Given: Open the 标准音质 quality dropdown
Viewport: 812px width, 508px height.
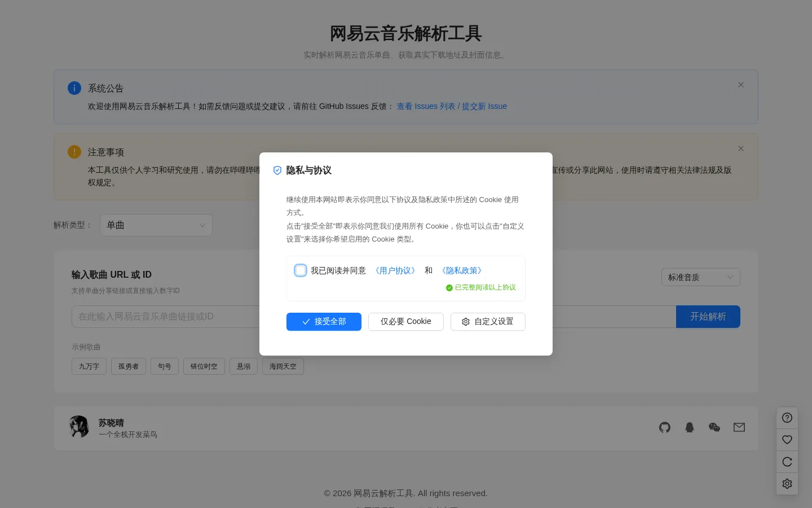Looking at the screenshot, I should click(x=701, y=277).
